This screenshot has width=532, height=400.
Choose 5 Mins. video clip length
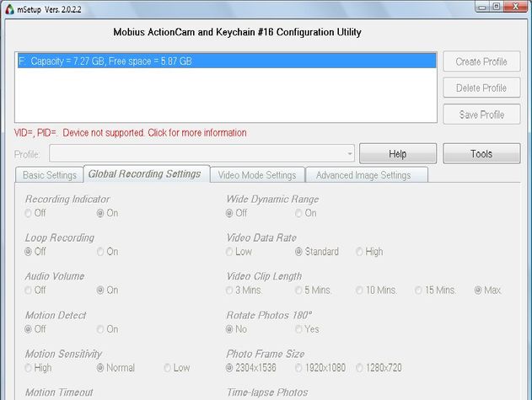pyautogui.click(x=313, y=291)
